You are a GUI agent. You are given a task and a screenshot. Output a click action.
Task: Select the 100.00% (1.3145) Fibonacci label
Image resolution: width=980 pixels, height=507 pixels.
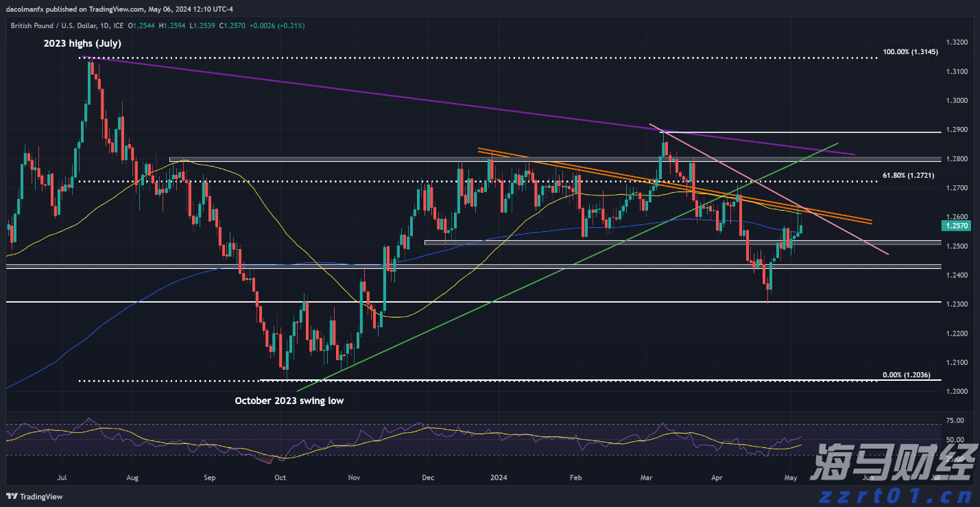pyautogui.click(x=907, y=52)
